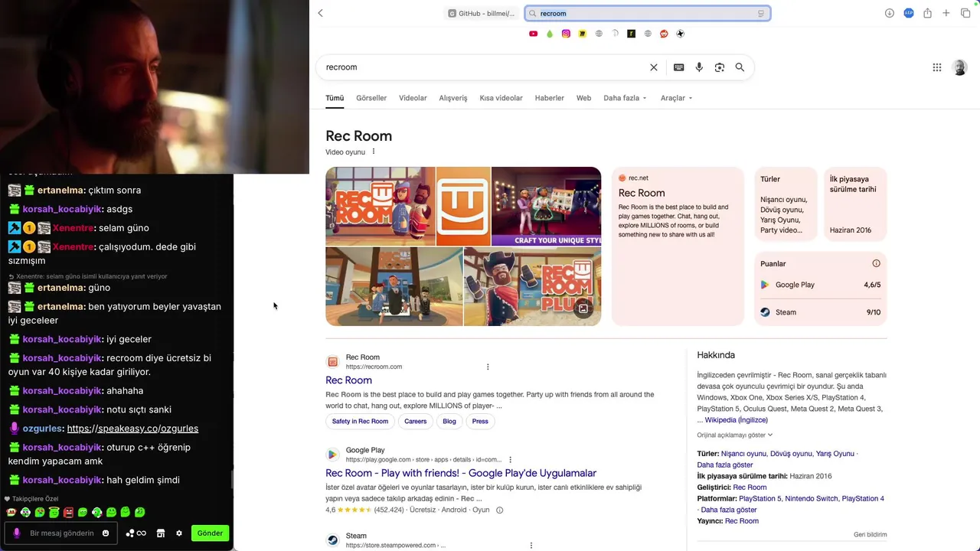Switch to the Görseller tab
Screen dimensions: 980x551
tap(371, 98)
